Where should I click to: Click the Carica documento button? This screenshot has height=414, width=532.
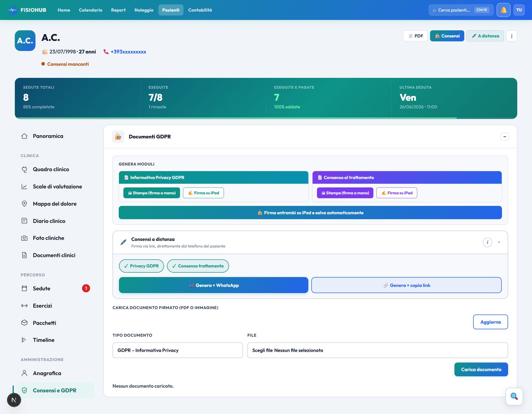coord(481,369)
